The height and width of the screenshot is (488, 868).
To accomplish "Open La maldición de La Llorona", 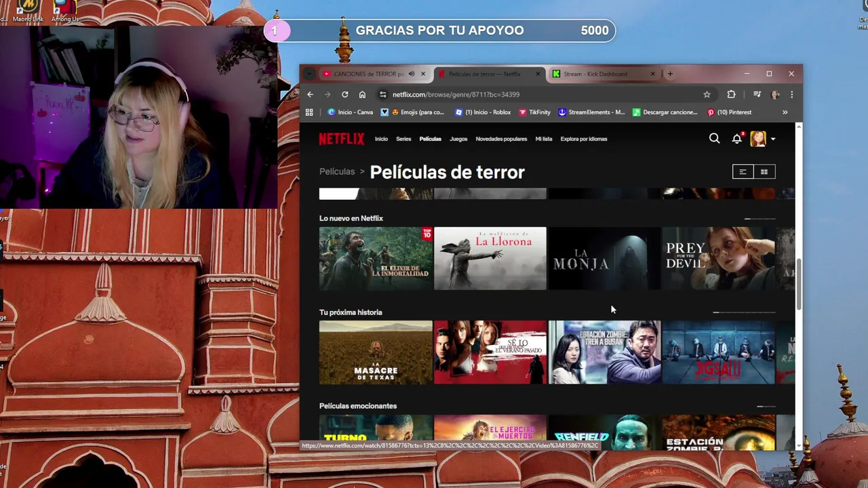I will click(490, 258).
